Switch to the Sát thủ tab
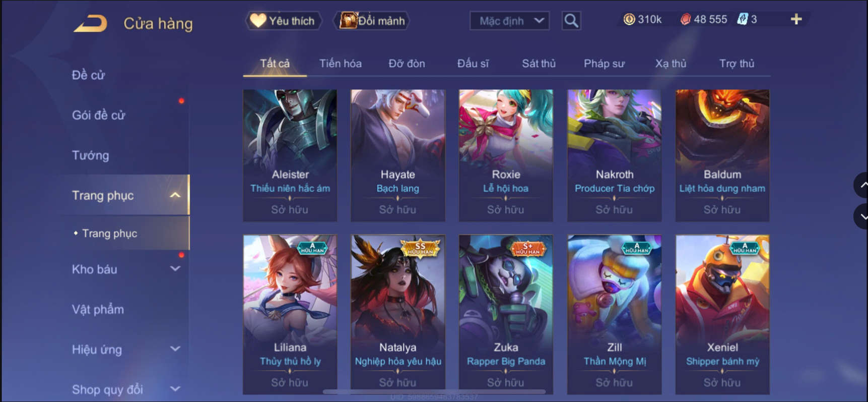 tap(539, 64)
